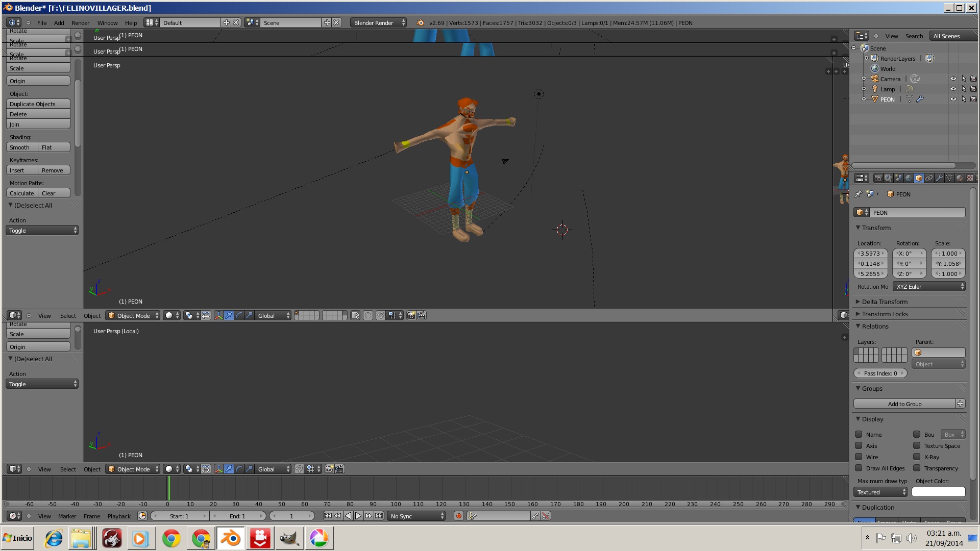Open the Select menu in the top viewport header
The height and width of the screenshot is (551, 980).
pos(68,315)
